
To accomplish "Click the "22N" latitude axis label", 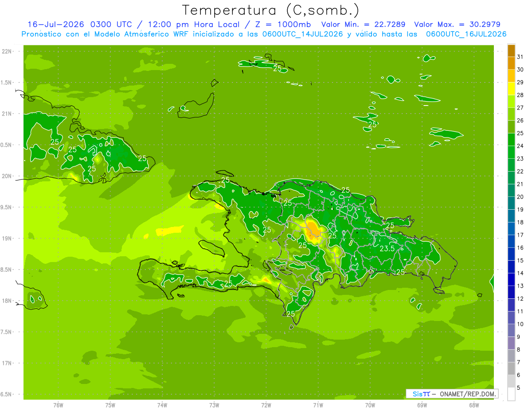I will [x=7, y=51].
